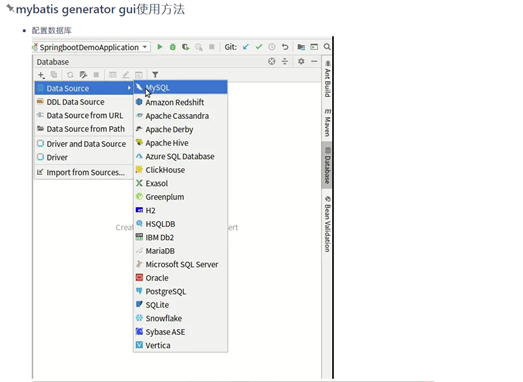Click the green Debug bug icon
The image size is (523, 382).
172,47
